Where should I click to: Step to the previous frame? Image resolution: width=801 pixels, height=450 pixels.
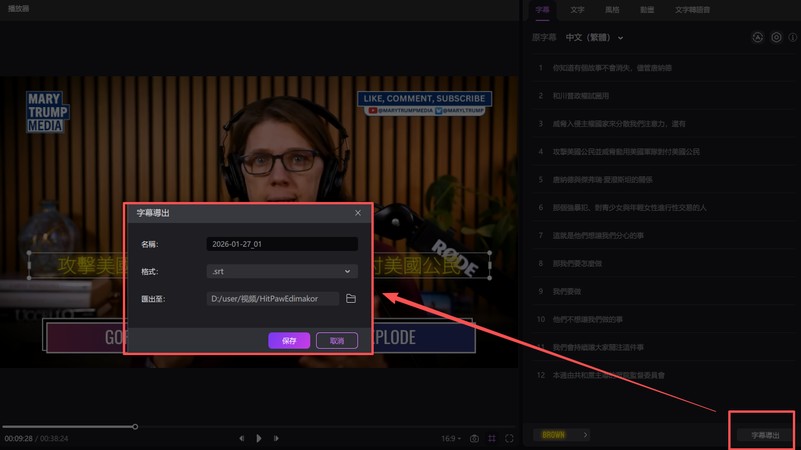[241, 438]
